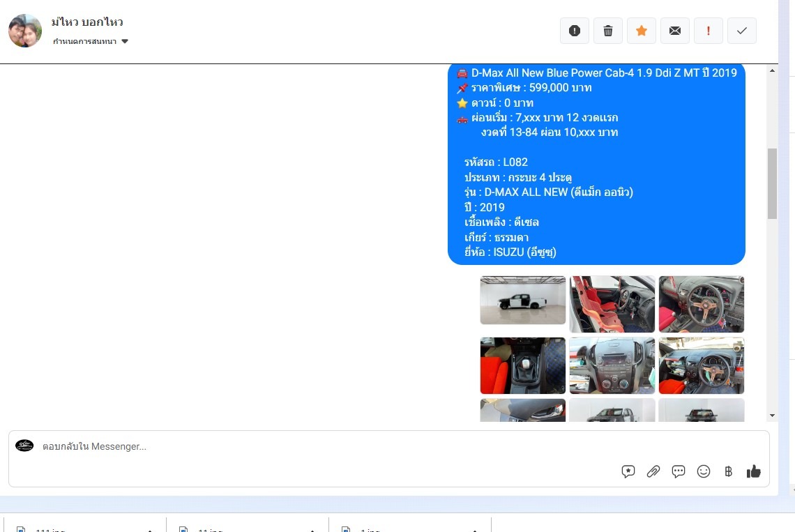
Task: Click the price line 599,000 บาท
Action: pyautogui.click(x=524, y=88)
